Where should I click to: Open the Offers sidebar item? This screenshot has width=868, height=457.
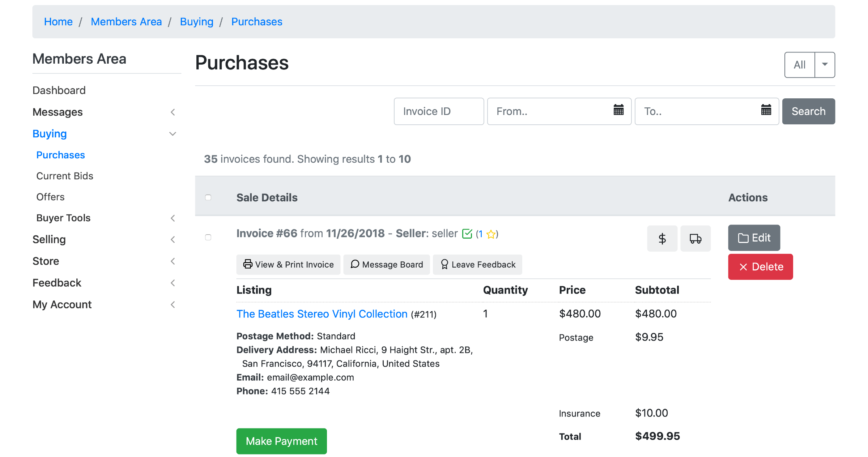click(x=50, y=197)
